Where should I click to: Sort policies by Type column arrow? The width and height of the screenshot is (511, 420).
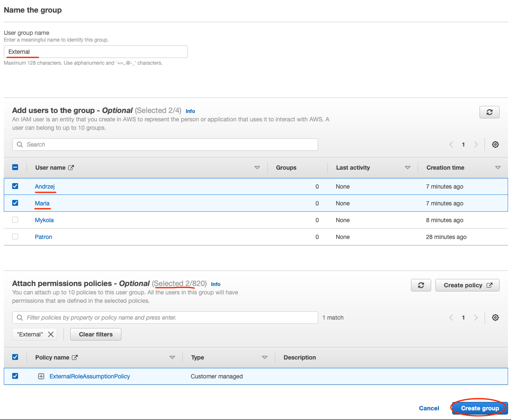(265, 357)
